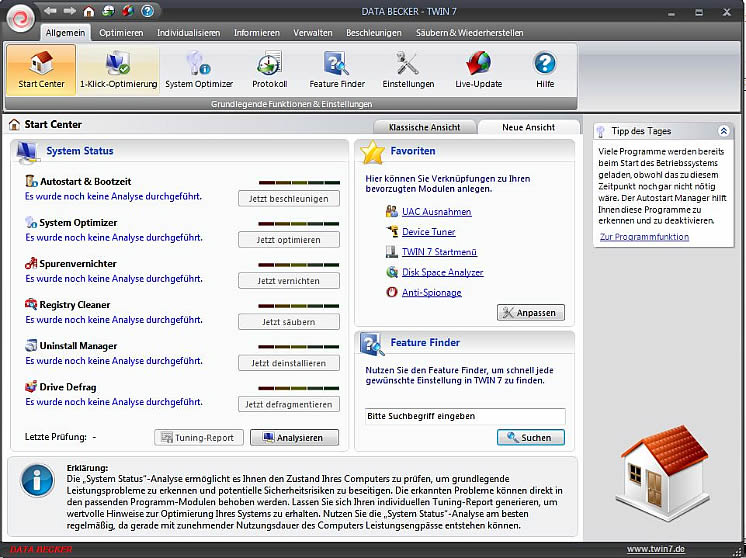Open the UAC Ausnahmen link
This screenshot has height=558, width=746.
point(437,212)
